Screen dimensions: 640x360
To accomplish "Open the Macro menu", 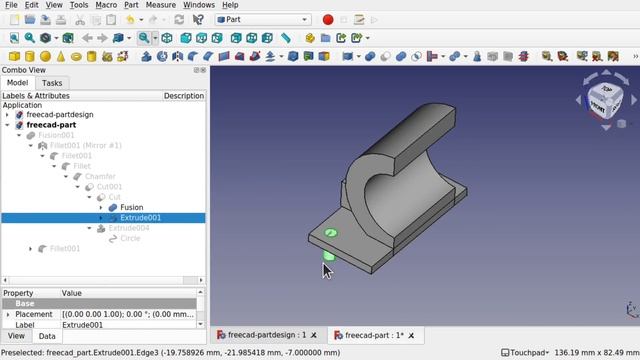I will [106, 5].
